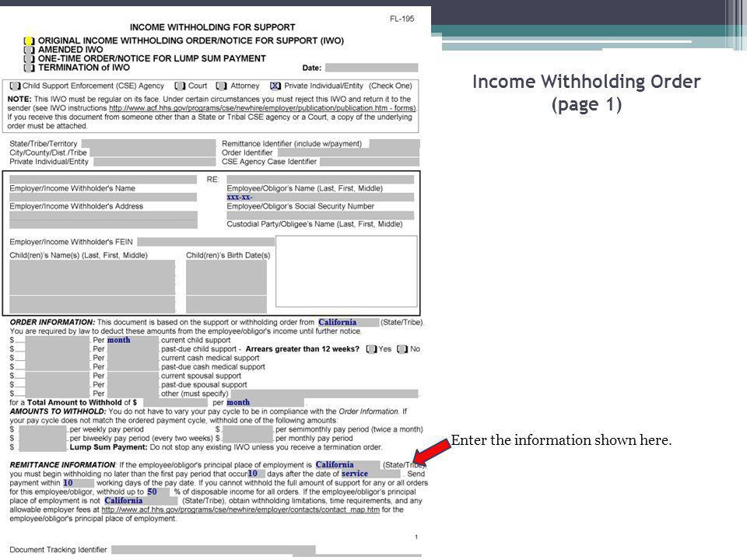Viewport: 747px width, 560px height.
Task: Click the principal place of employment California field
Action: click(347, 465)
